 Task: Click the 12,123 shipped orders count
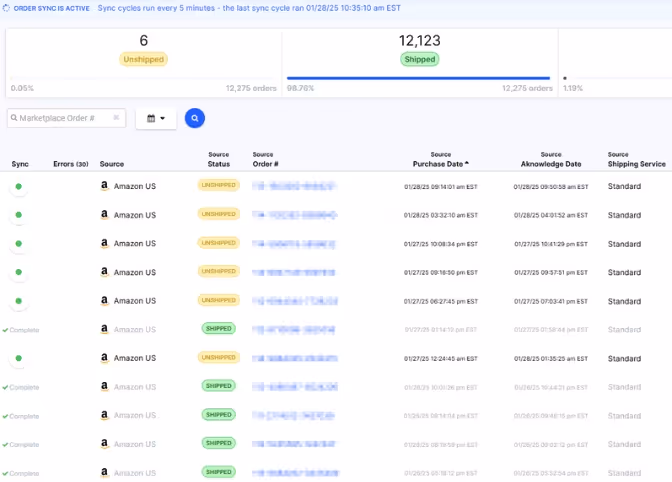[x=420, y=41]
